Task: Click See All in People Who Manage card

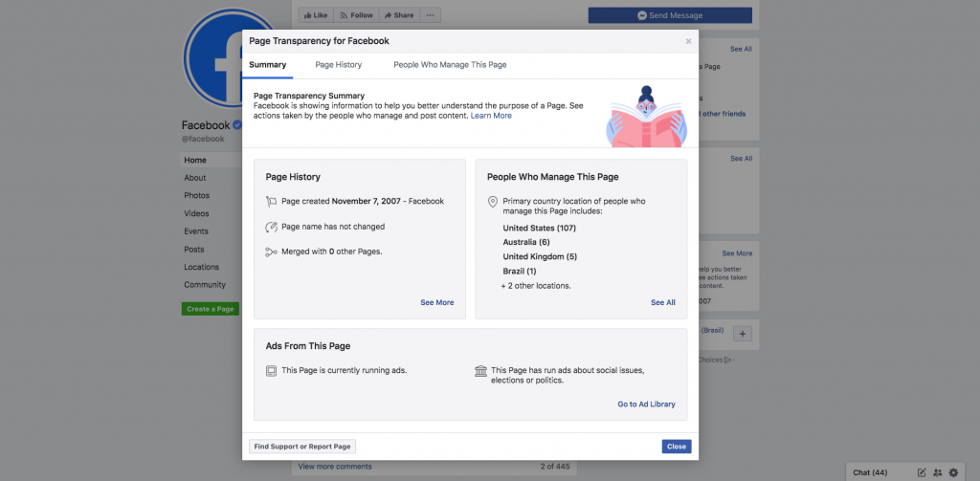Action: tap(663, 302)
